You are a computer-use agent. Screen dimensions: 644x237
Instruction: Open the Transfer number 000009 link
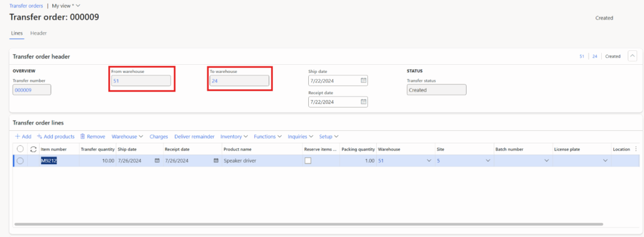click(31, 89)
